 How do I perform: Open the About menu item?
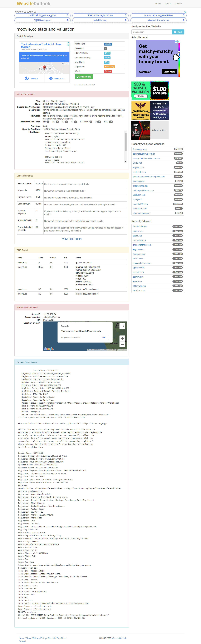[168, 4]
